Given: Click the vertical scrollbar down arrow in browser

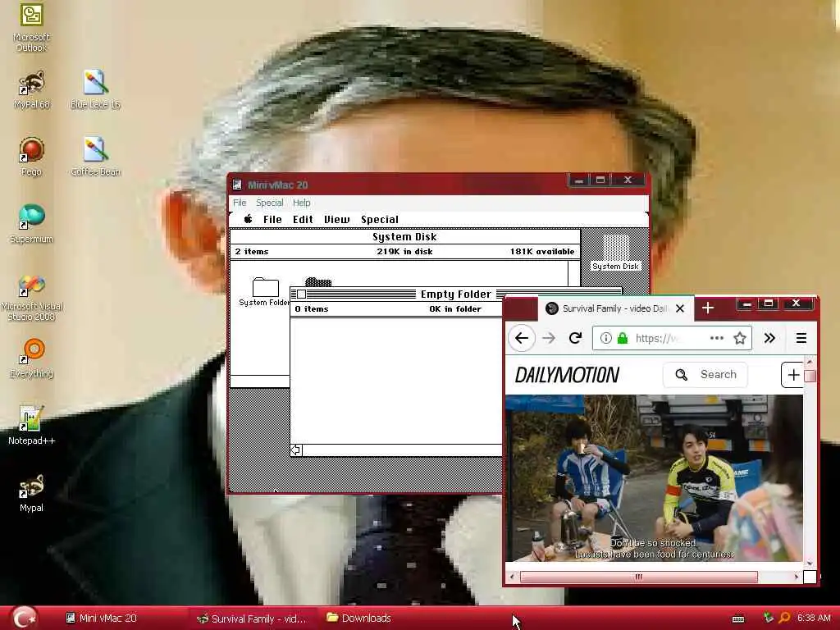Looking at the screenshot, I should pyautogui.click(x=810, y=564).
